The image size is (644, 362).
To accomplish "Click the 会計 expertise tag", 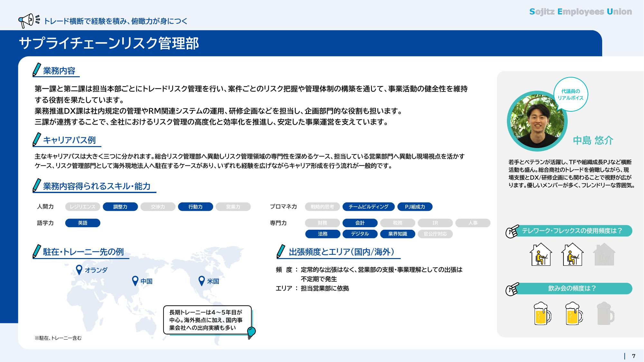I will [x=360, y=223].
